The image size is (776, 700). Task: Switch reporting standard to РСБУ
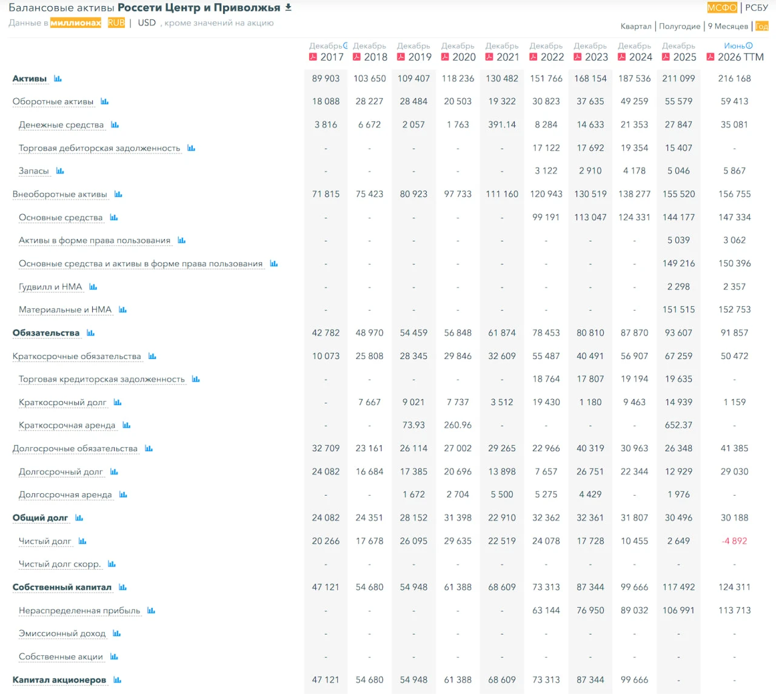point(757,8)
